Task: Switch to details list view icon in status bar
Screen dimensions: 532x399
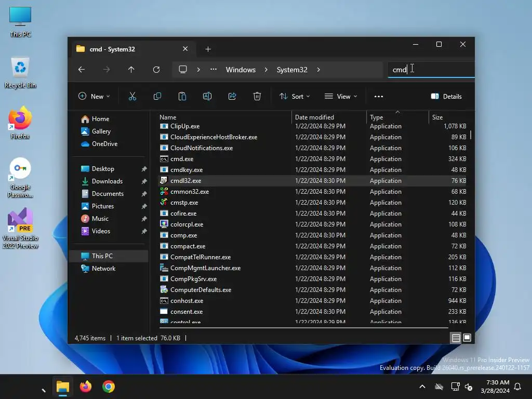Action: click(x=456, y=338)
